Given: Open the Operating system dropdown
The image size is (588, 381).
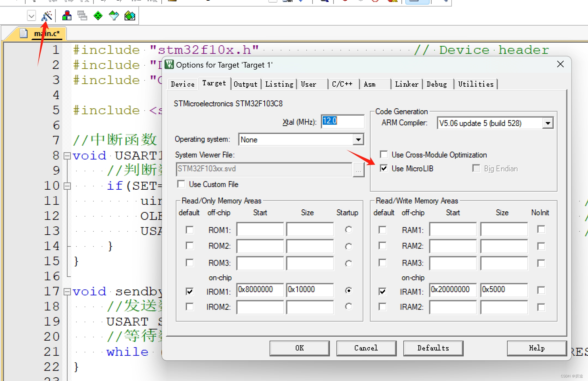Looking at the screenshot, I should click(358, 139).
